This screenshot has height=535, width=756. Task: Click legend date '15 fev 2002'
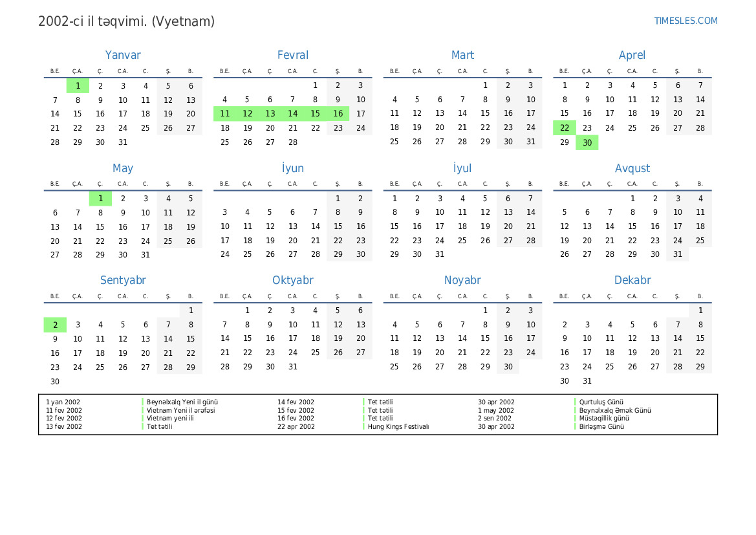point(296,411)
